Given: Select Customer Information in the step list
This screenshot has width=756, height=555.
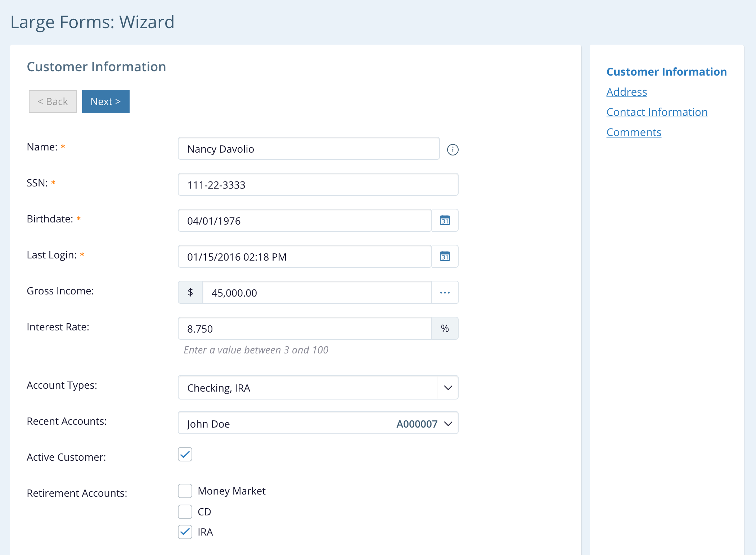Looking at the screenshot, I should pos(666,72).
